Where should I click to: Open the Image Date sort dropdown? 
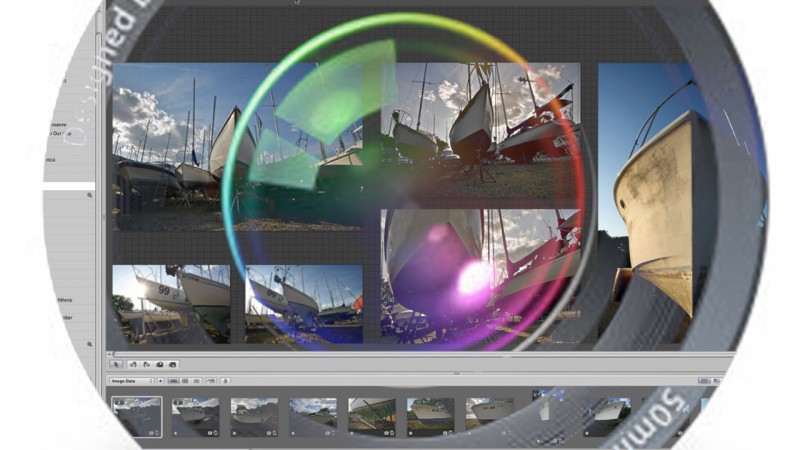[130, 381]
